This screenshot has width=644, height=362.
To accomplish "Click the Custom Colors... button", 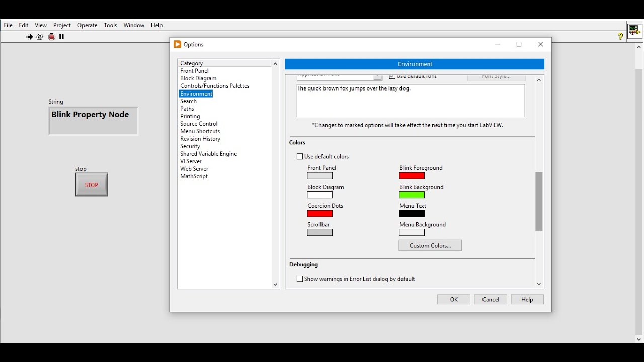I will click(x=430, y=246).
